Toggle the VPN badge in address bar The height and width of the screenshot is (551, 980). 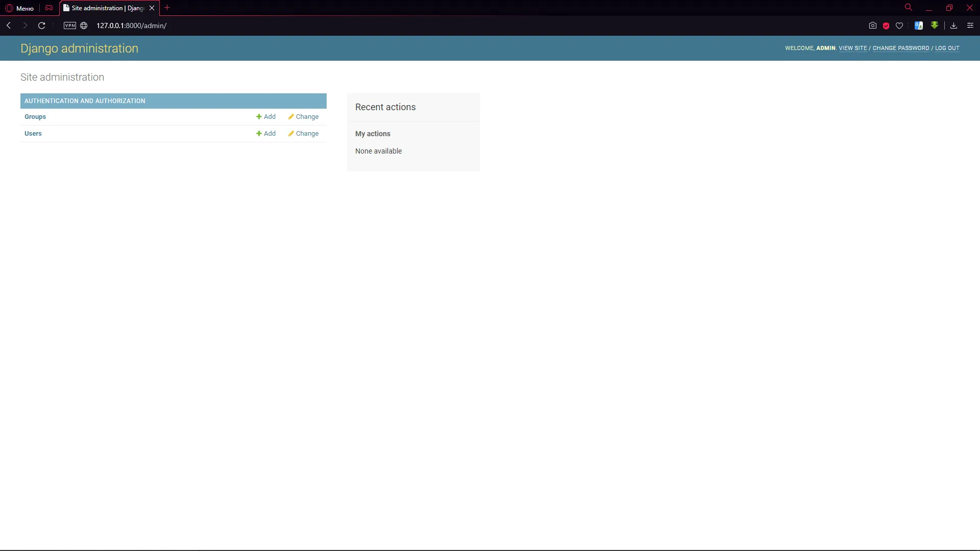tap(70, 26)
